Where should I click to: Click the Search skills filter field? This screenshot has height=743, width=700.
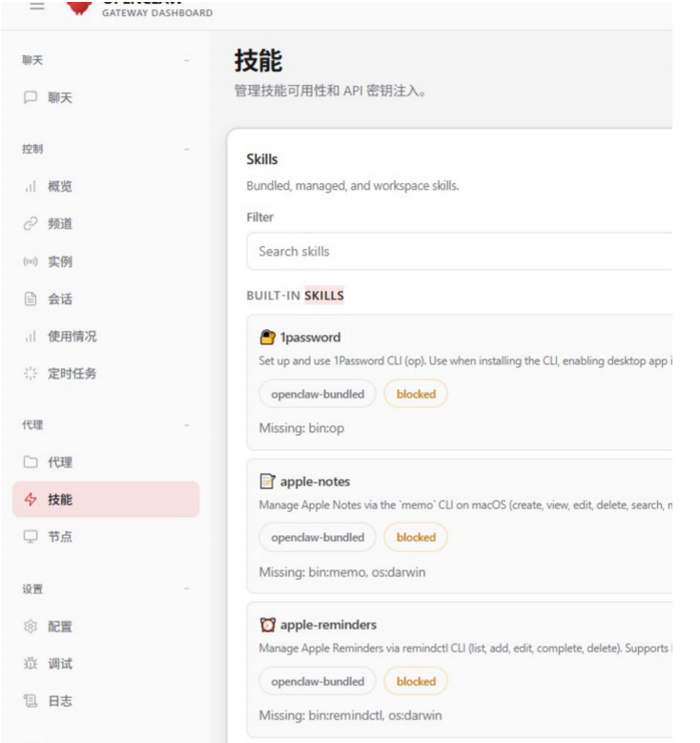pos(458,252)
